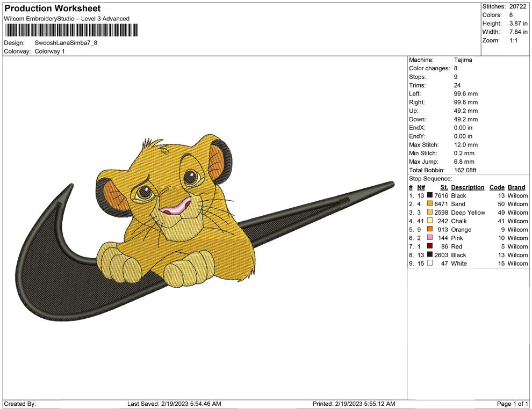Image resolution: width=532 pixels, height=409 pixels.
Task: Click the Trims value 24
Action: 457,85
